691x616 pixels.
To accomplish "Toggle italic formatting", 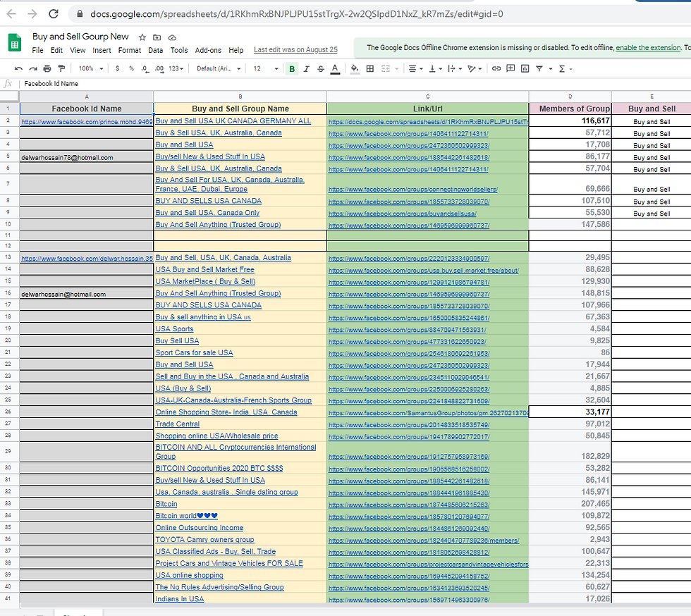I will coord(306,69).
